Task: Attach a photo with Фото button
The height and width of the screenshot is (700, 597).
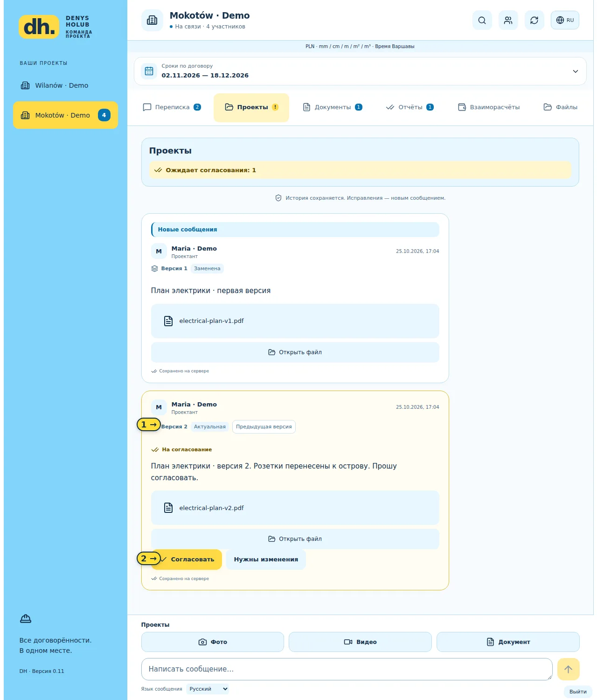Action: (x=213, y=642)
